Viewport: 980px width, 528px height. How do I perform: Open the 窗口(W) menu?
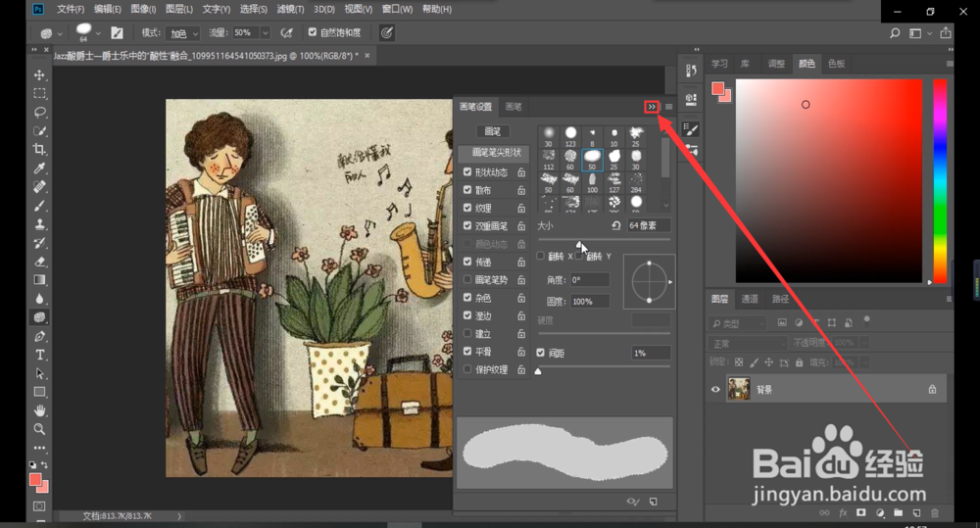pyautogui.click(x=398, y=10)
